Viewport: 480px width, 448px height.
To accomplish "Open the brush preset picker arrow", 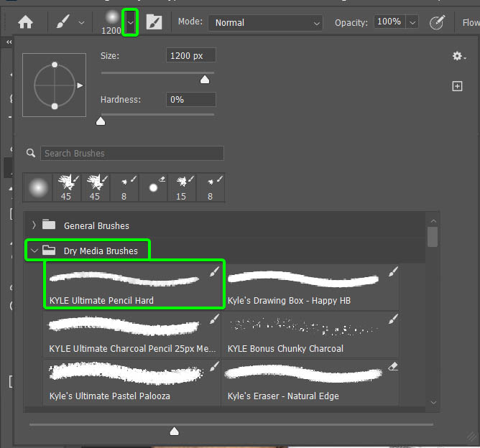I will [130, 23].
